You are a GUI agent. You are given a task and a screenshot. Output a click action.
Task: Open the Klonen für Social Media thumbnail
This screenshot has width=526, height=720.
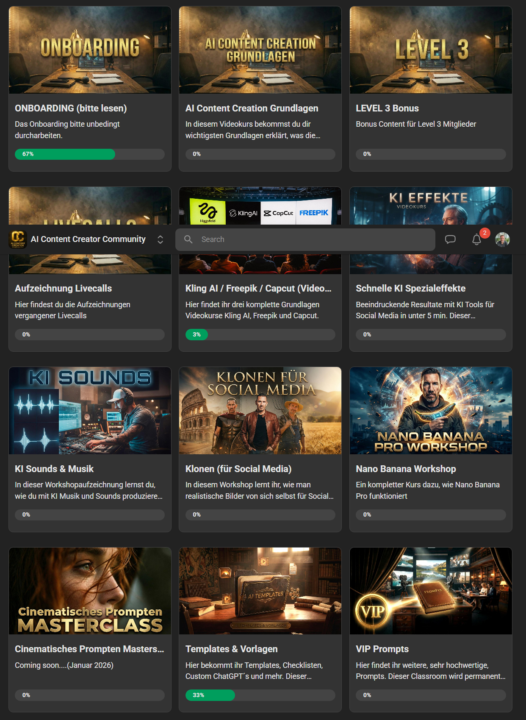point(260,411)
